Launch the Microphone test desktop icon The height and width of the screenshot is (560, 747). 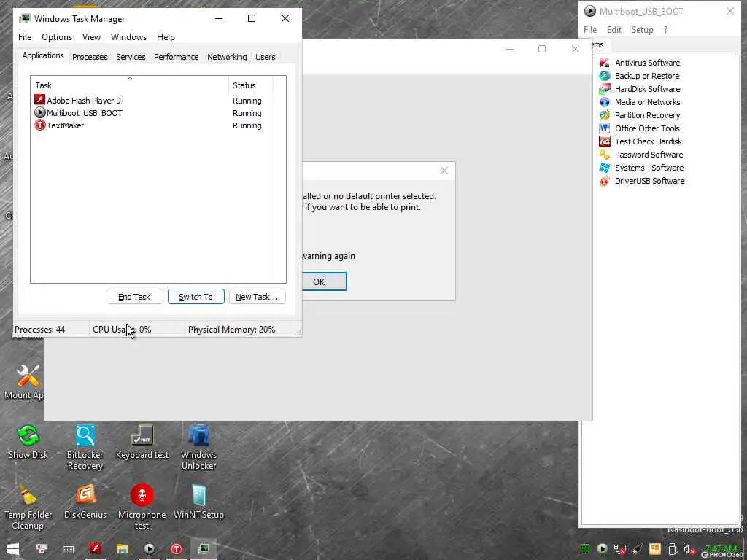click(x=142, y=495)
